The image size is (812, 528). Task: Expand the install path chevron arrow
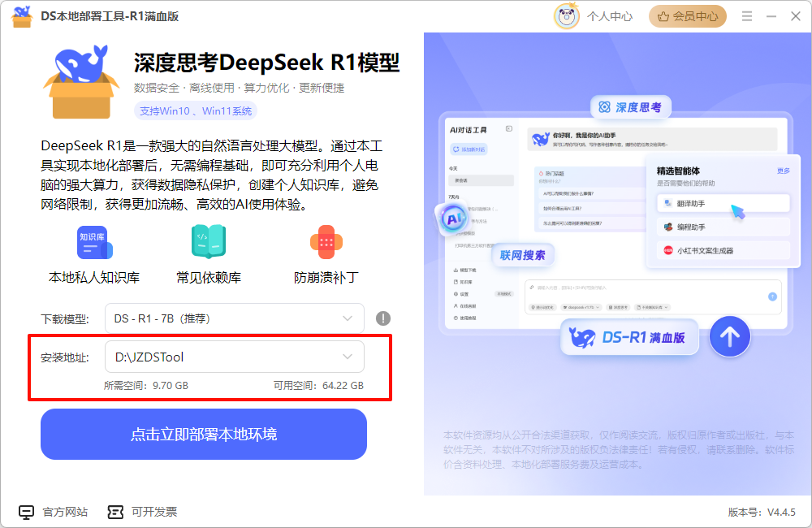coord(348,357)
